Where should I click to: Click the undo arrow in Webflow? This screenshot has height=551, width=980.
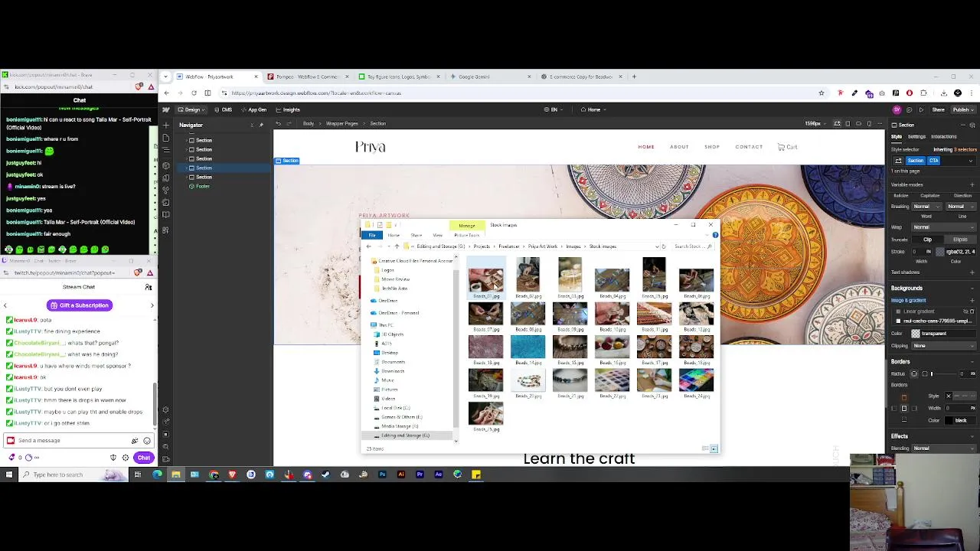279,123
